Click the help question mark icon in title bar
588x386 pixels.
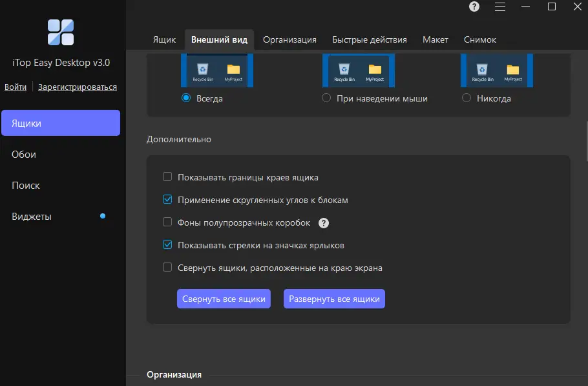pos(474,6)
